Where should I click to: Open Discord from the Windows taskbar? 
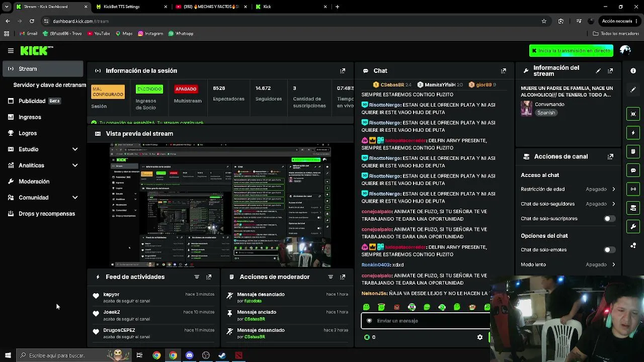point(189,355)
